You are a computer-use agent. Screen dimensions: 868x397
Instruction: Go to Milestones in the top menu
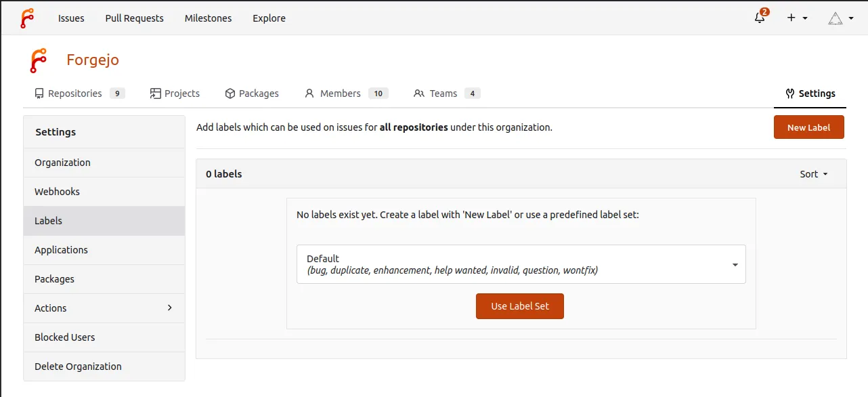point(208,18)
